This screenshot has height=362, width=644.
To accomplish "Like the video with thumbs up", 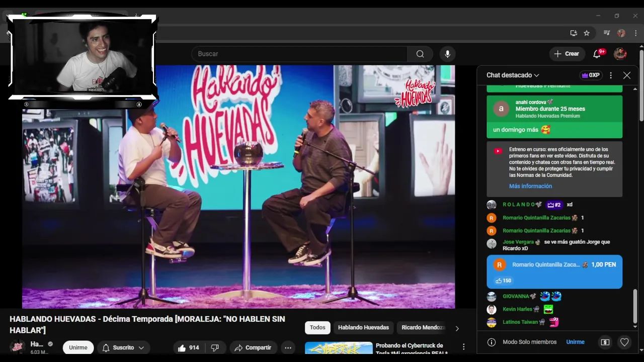I will coord(188,347).
